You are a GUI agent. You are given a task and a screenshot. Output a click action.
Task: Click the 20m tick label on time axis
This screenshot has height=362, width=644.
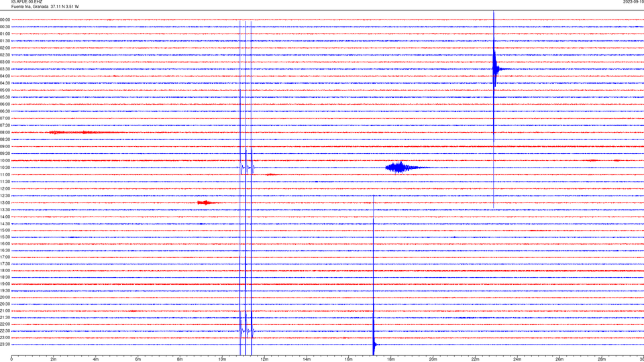(x=433, y=359)
